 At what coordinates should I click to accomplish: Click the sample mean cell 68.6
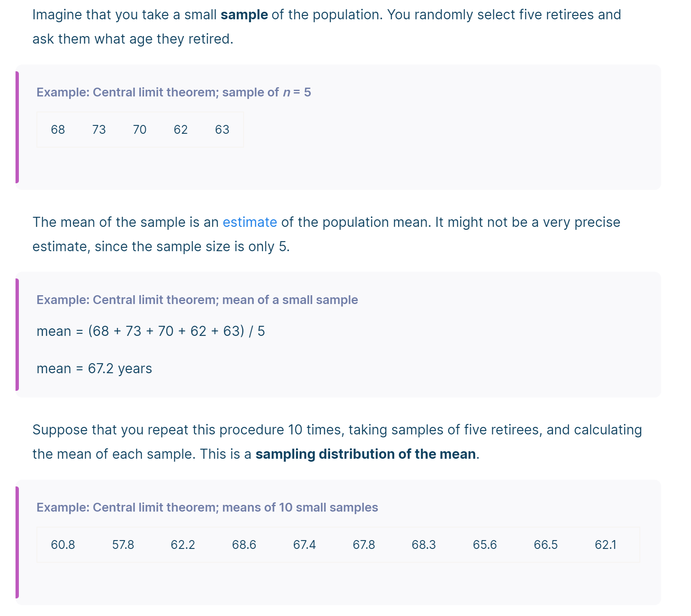pyautogui.click(x=244, y=545)
